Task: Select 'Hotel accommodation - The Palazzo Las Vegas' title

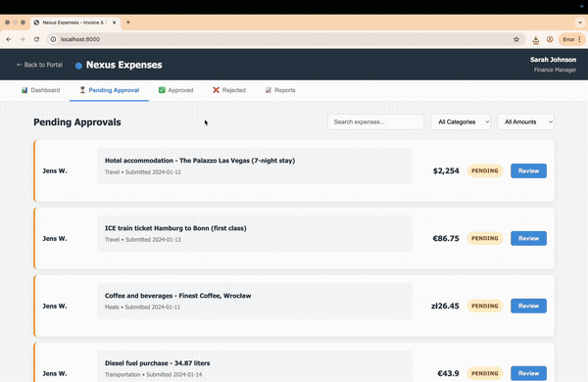Action: [x=200, y=161]
